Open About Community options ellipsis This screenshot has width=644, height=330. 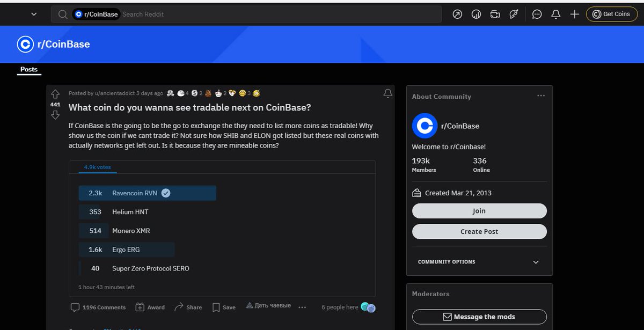(x=541, y=96)
